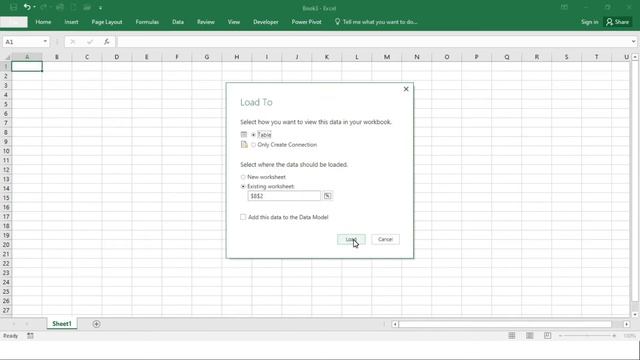The image size is (640, 360).
Task: Click the Insert Function fx icon
Action: click(x=107, y=42)
